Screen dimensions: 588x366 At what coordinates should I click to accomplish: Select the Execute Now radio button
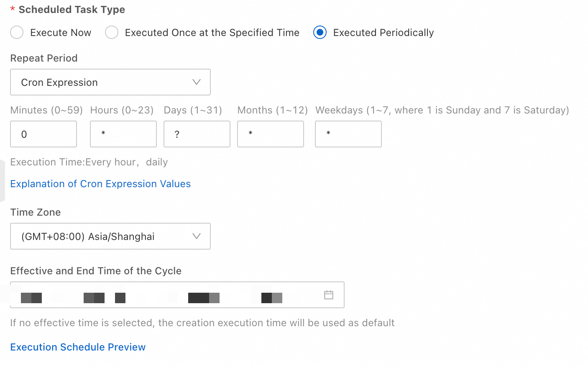pos(17,33)
